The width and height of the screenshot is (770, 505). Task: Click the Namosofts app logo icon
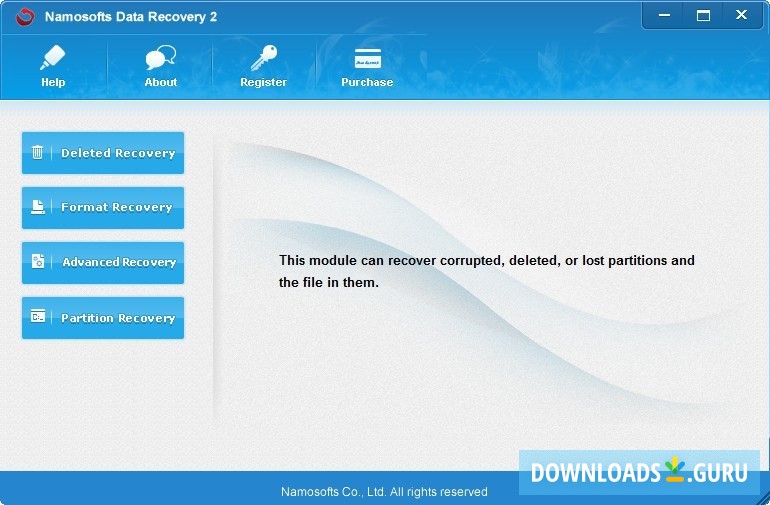click(x=25, y=17)
